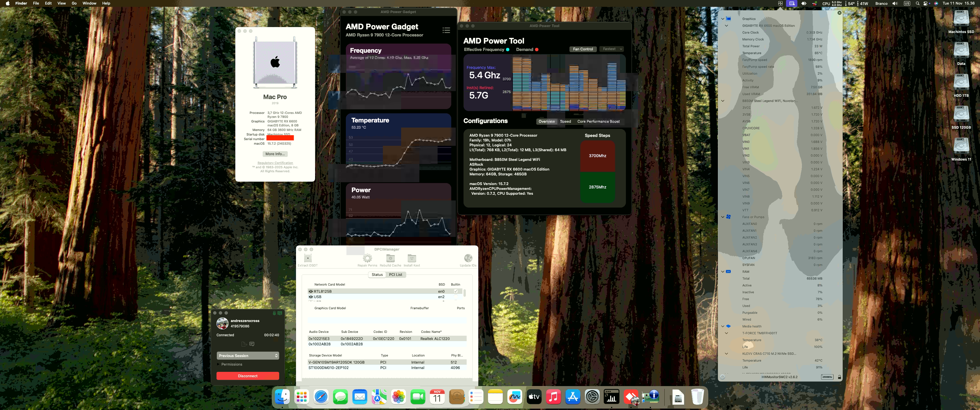This screenshot has width=980, height=410.
Task: Click network card list scrollbar
Action: (x=465, y=293)
